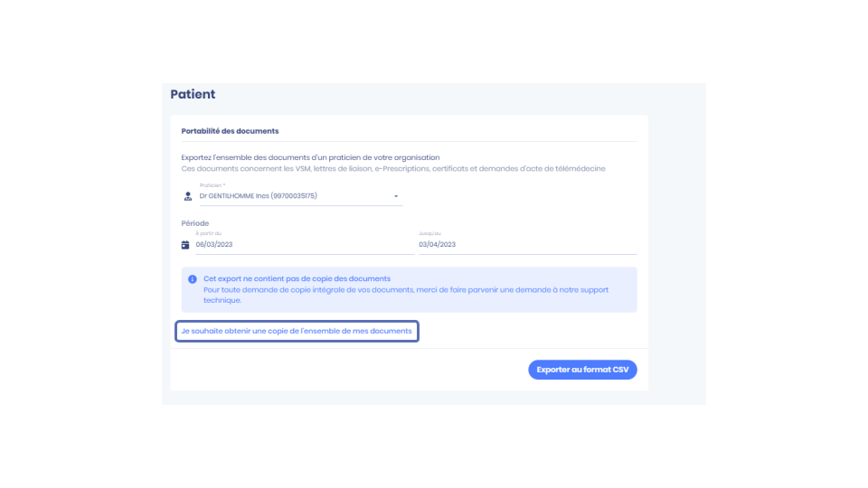The image size is (868, 488).
Task: Click the Exporter au format CSV button
Action: pos(582,370)
